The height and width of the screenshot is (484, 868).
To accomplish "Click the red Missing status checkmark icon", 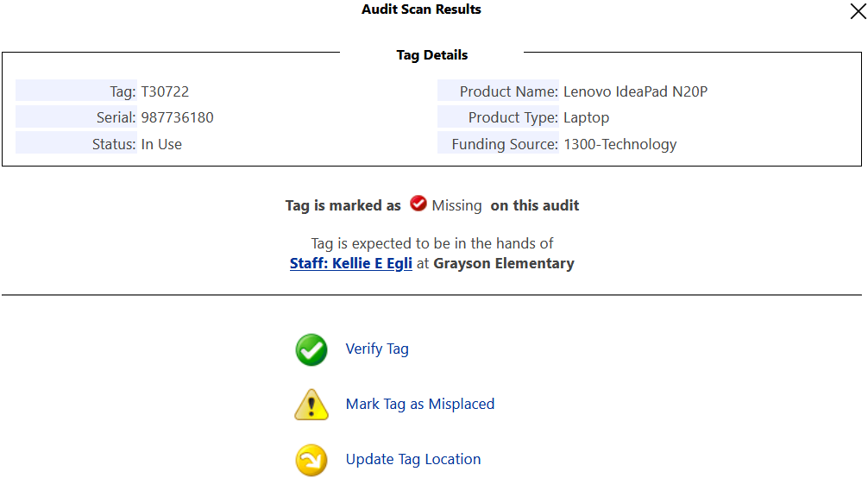I will [418, 204].
